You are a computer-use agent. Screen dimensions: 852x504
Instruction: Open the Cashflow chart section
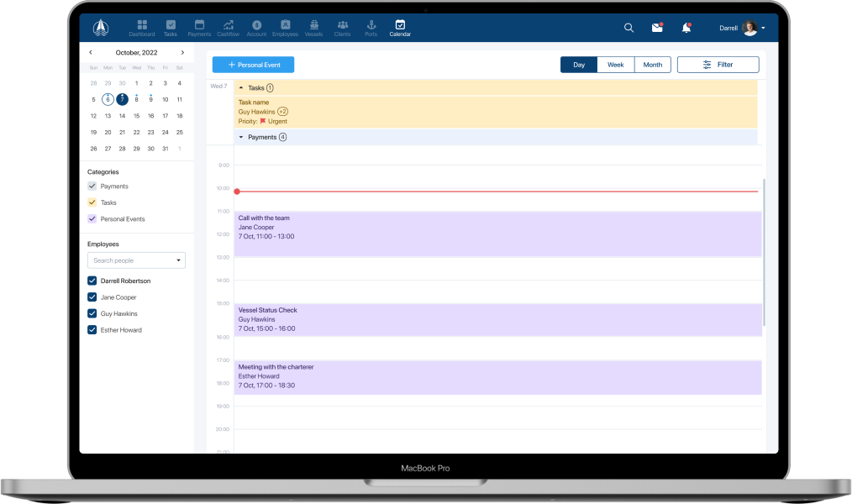229,28
